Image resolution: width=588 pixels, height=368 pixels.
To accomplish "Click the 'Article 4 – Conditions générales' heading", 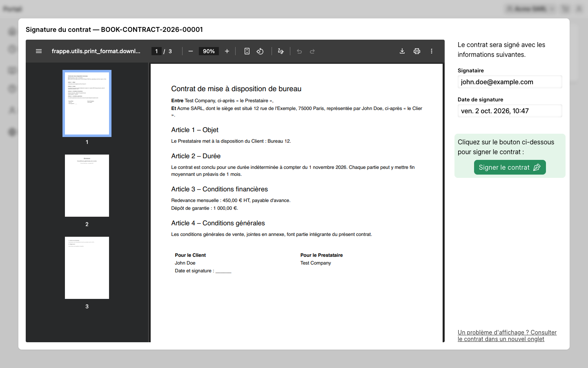I will (x=218, y=223).
